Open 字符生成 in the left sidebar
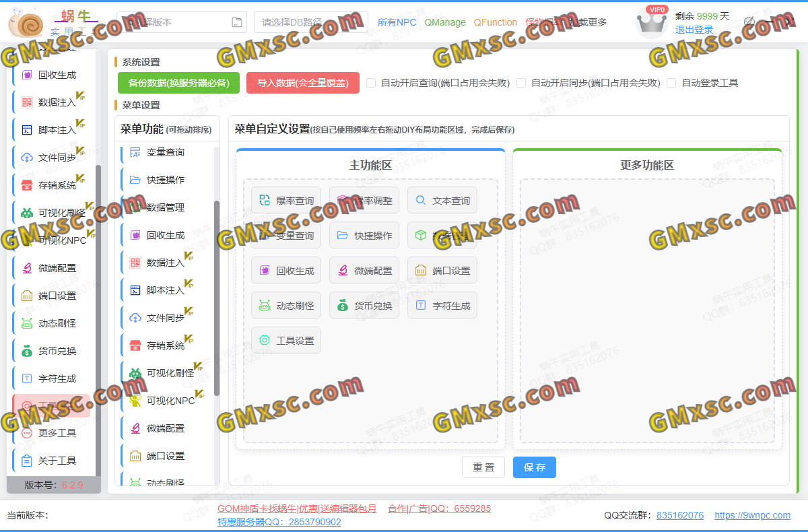The image size is (808, 532). (x=51, y=378)
